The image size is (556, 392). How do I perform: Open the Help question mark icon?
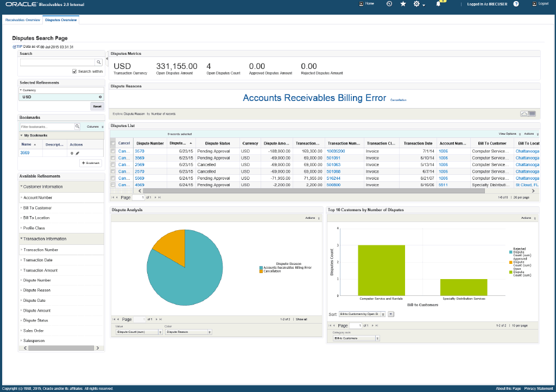[516, 4]
